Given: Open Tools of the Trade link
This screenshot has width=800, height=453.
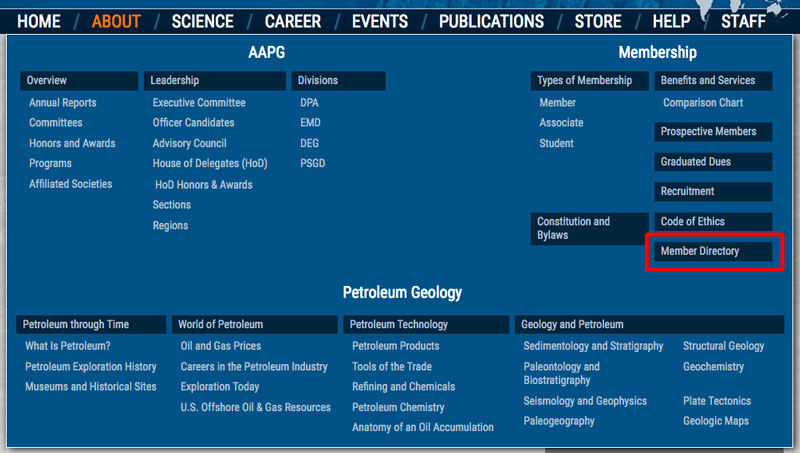Looking at the screenshot, I should click(x=392, y=367).
